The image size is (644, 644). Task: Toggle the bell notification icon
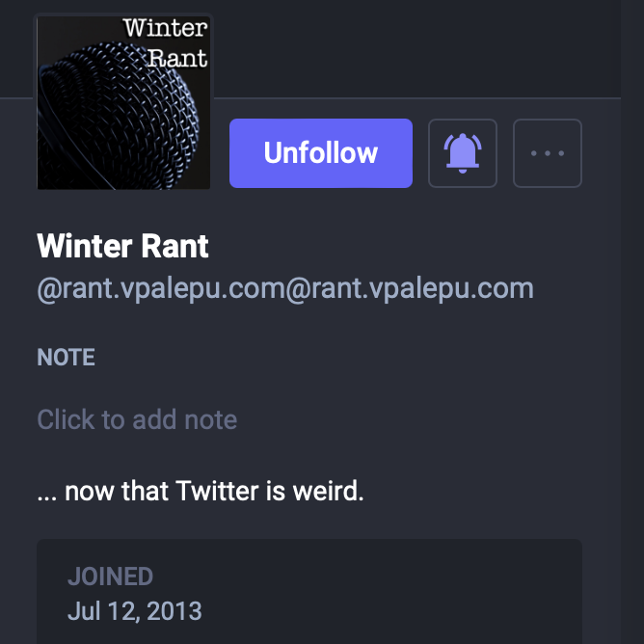463,153
